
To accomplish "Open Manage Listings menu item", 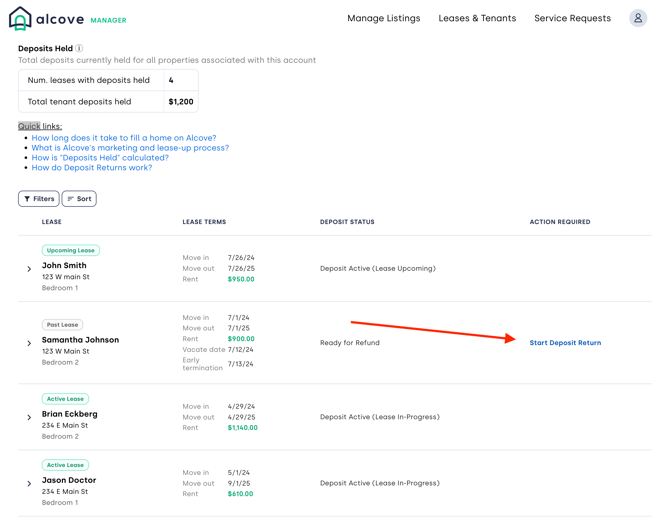I will pos(383,18).
